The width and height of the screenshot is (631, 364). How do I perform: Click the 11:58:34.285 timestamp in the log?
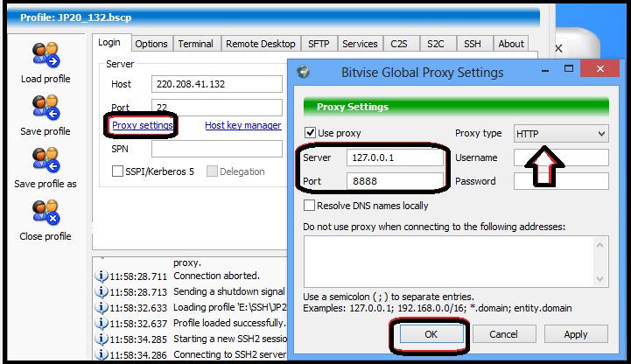(138, 339)
